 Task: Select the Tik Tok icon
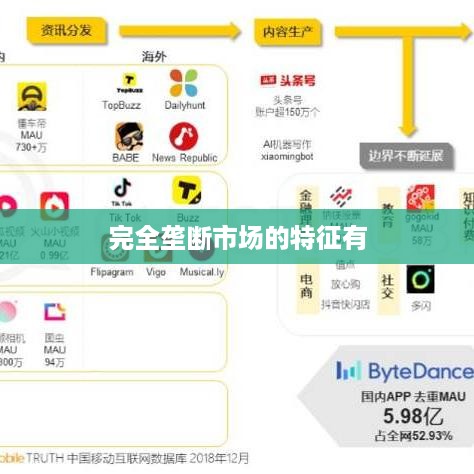pyautogui.click(x=122, y=192)
